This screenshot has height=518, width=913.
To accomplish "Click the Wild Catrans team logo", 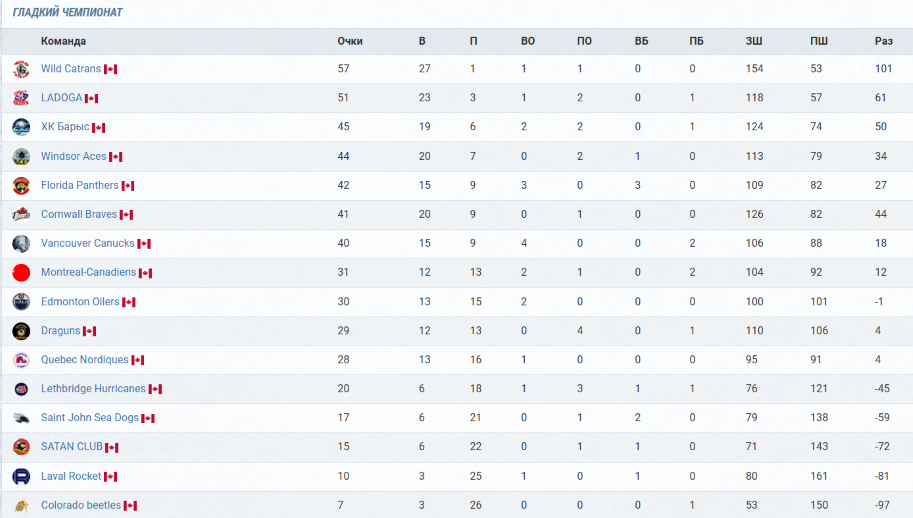I will (x=21, y=69).
